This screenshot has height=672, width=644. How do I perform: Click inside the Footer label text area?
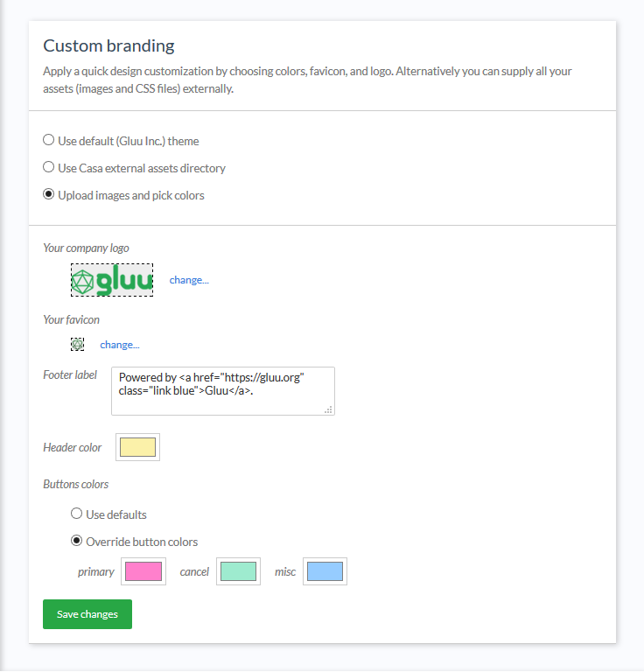[222, 390]
